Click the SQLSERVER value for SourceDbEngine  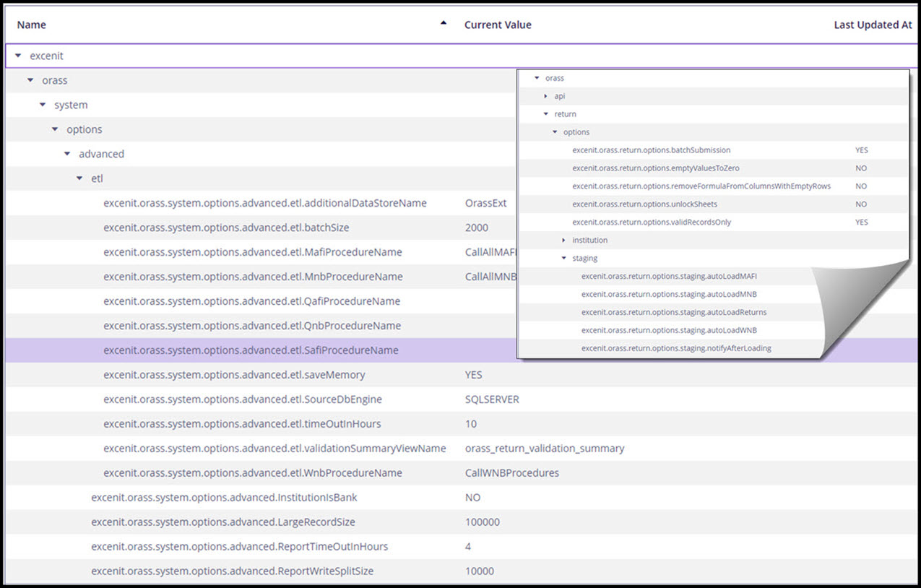point(492,399)
